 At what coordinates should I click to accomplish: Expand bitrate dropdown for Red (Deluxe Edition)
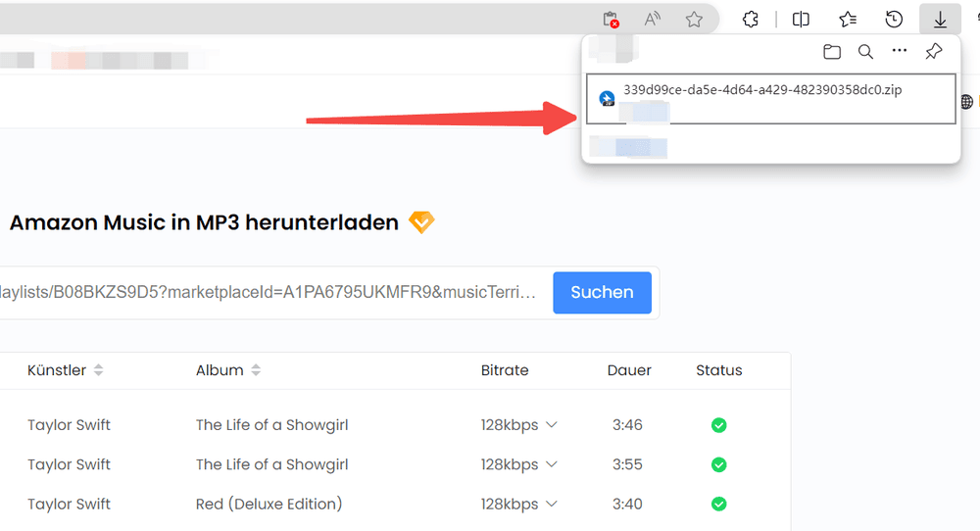click(x=551, y=504)
